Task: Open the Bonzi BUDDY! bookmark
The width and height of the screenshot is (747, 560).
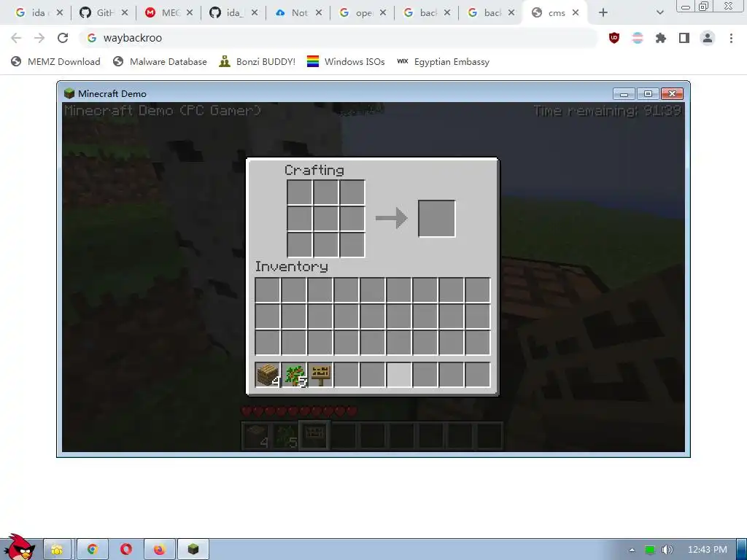Action: (258, 62)
